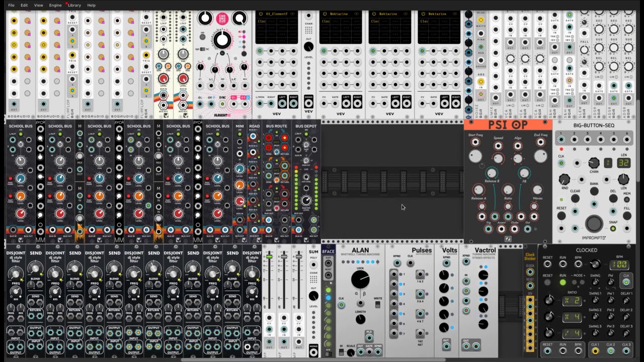Push the BIG-BUTTON-SEQ CLEAR button
This screenshot has width=644, height=362.
coord(575,198)
